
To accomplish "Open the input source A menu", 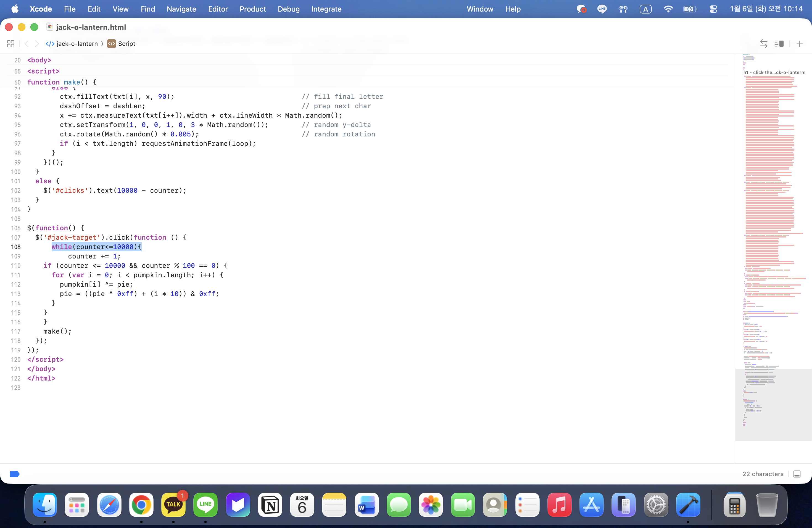I will tap(645, 9).
